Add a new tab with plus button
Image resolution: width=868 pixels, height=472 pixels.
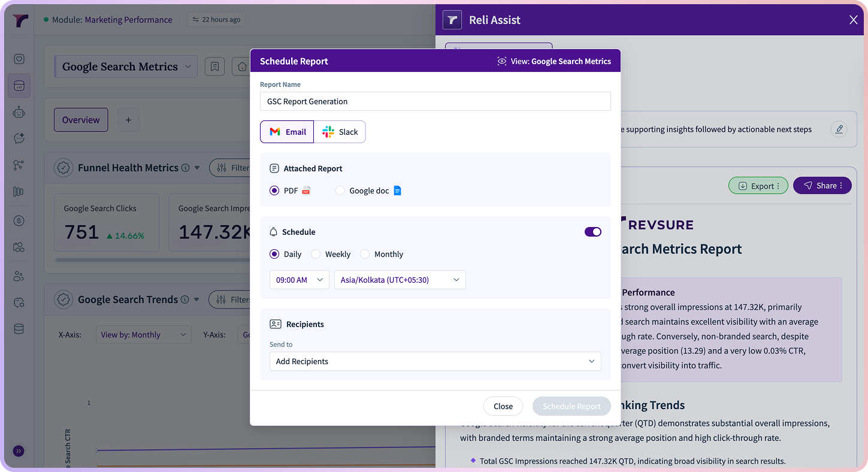[x=128, y=120]
